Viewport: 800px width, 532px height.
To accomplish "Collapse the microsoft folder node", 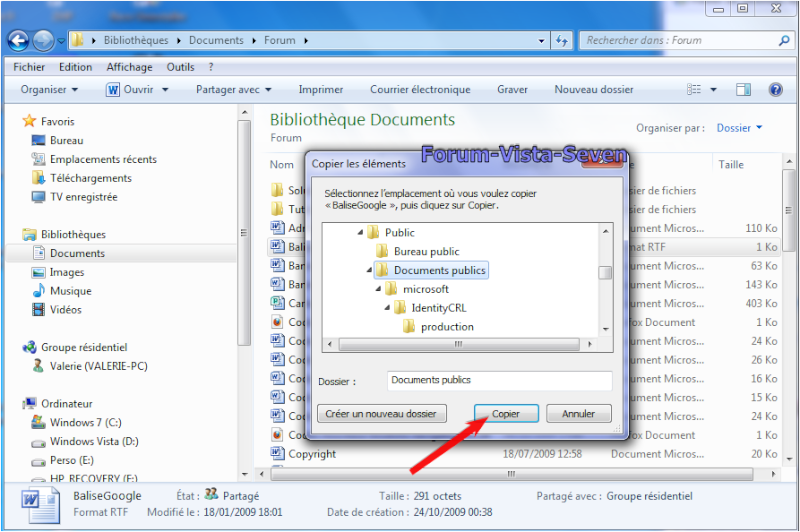I will [x=378, y=289].
